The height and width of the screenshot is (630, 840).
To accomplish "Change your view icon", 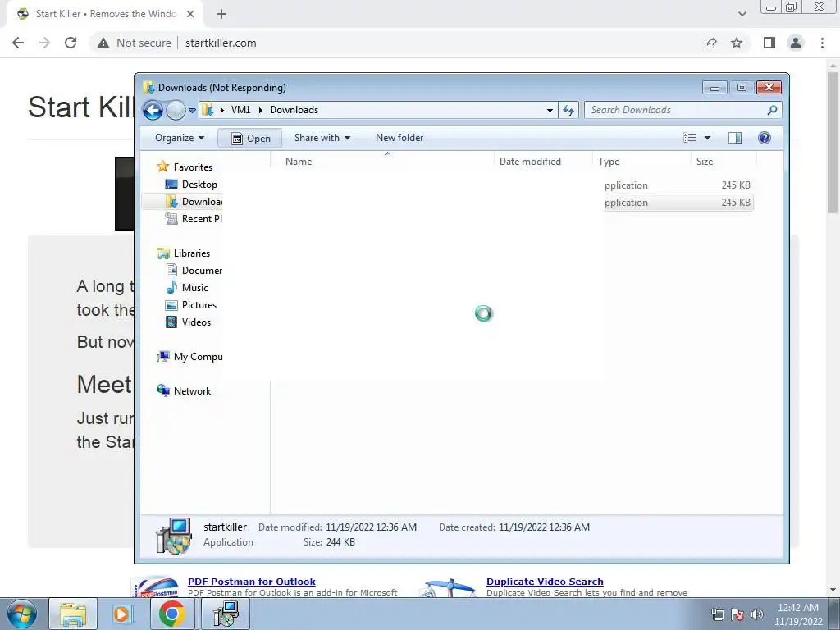I will coord(689,138).
